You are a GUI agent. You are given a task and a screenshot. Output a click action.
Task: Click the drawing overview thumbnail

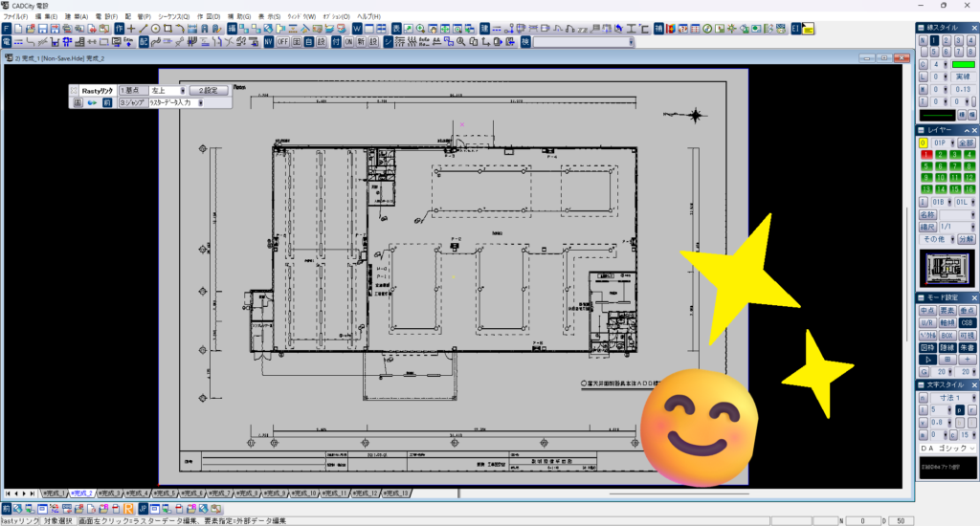[947, 269]
